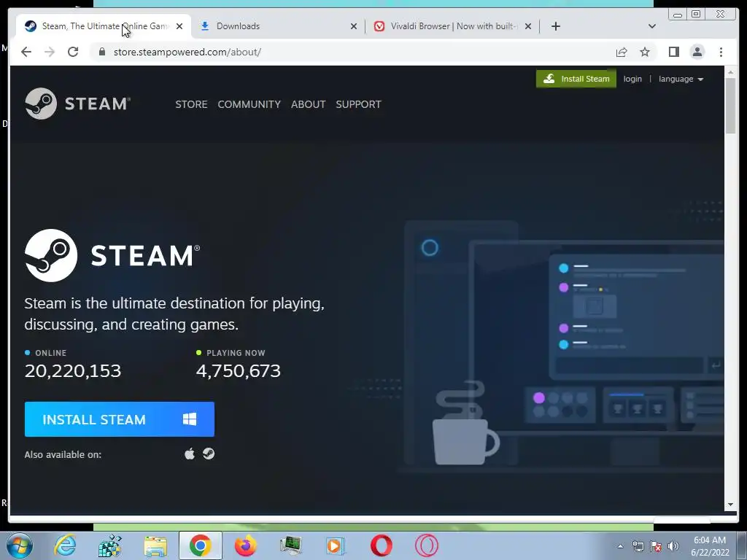Click the green Install Steam header button
747x560 pixels.
[x=576, y=79]
